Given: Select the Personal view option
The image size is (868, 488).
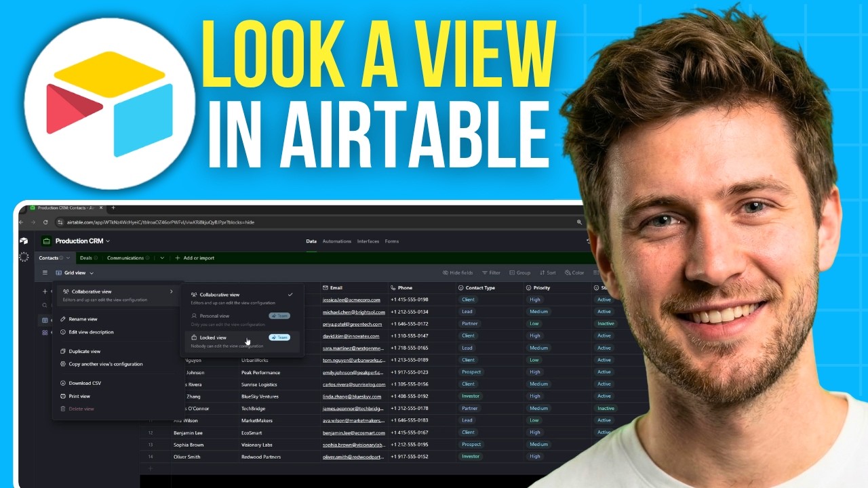Looking at the screenshot, I should (242, 319).
